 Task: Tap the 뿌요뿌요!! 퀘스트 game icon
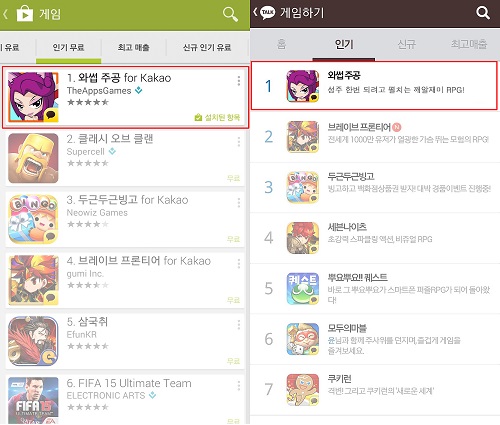tap(303, 288)
